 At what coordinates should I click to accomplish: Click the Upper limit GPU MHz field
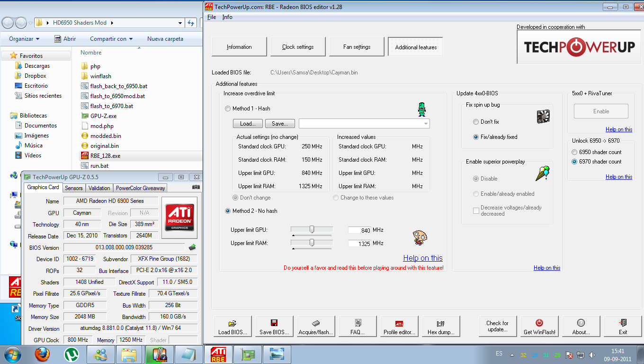(359, 230)
